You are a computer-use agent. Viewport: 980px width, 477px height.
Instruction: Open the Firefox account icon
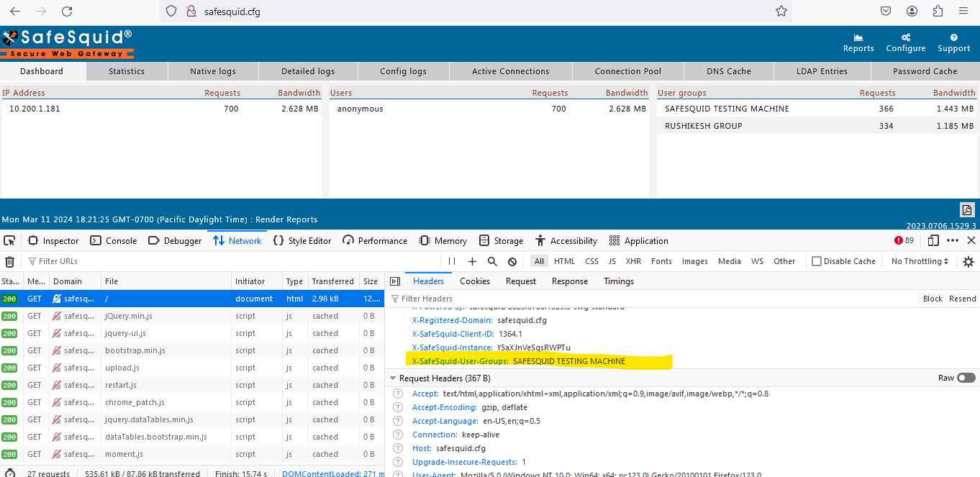pos(912,12)
